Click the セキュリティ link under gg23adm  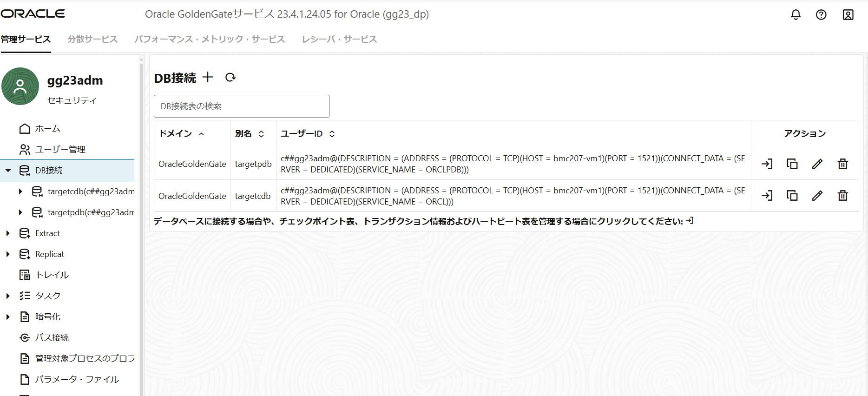point(72,100)
